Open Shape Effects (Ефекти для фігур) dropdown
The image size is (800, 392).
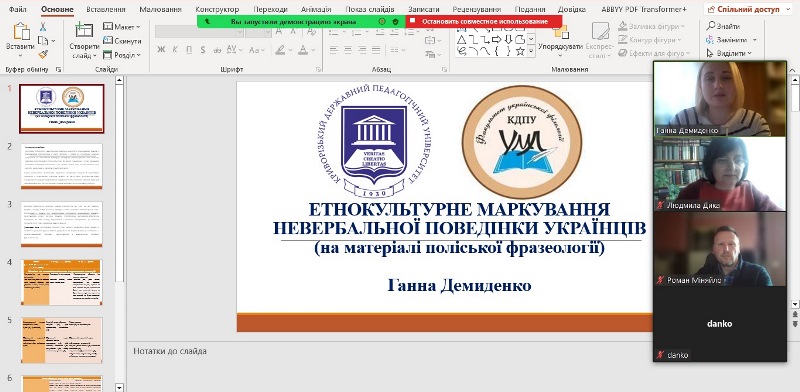(x=654, y=53)
